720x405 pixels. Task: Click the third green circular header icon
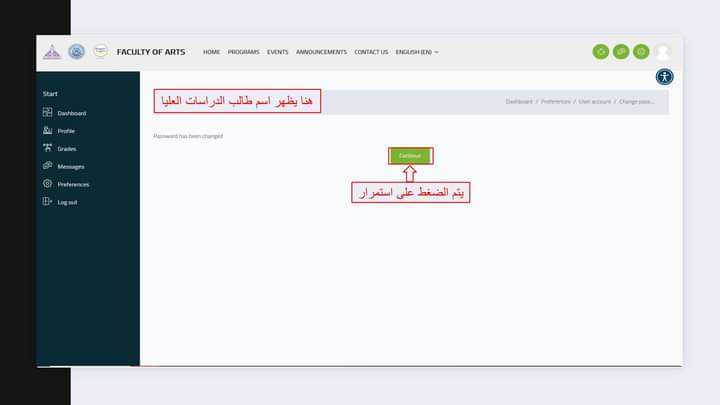[641, 52]
